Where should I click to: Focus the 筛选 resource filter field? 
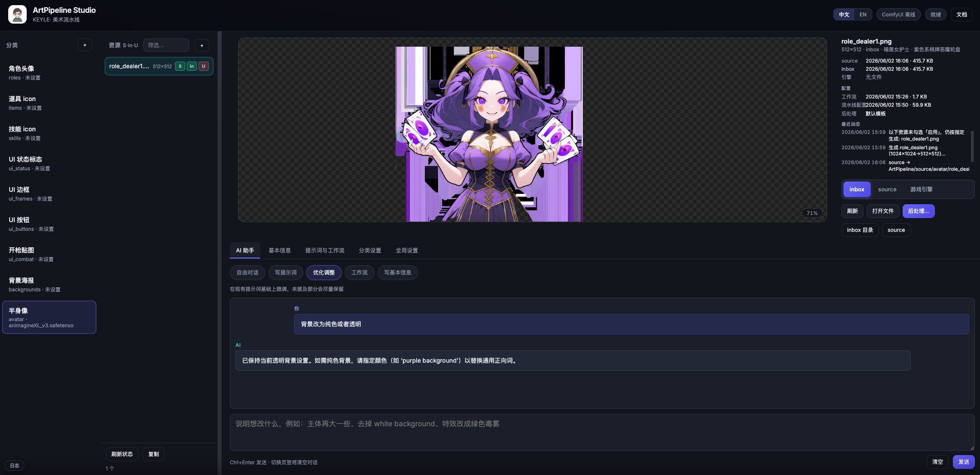[166, 45]
